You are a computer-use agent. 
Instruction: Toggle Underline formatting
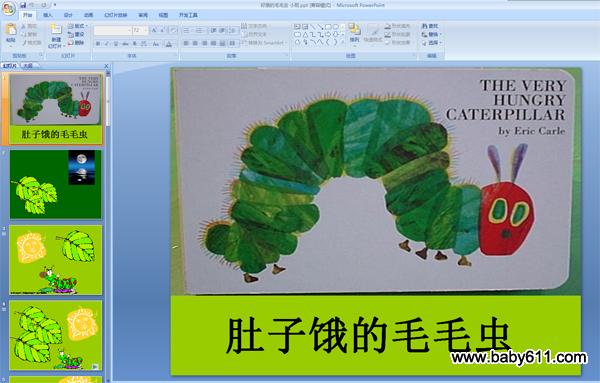pyautogui.click(x=116, y=44)
